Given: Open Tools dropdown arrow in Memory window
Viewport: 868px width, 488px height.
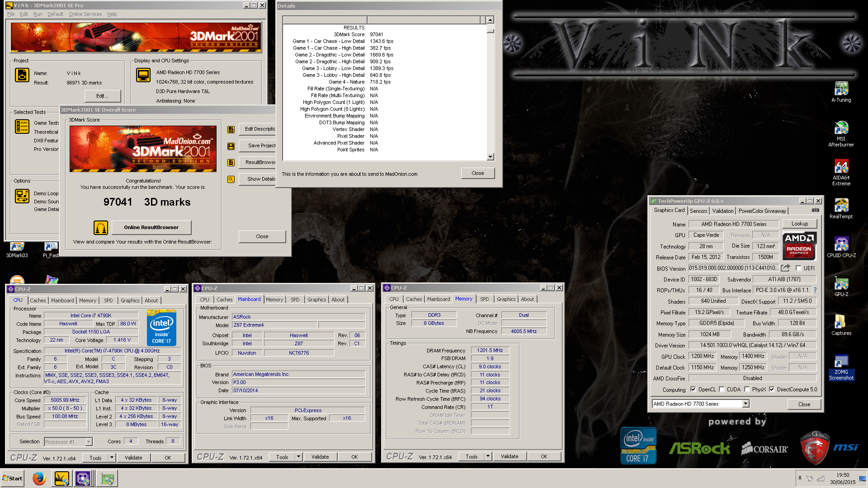Looking at the screenshot, I should coord(488,456).
